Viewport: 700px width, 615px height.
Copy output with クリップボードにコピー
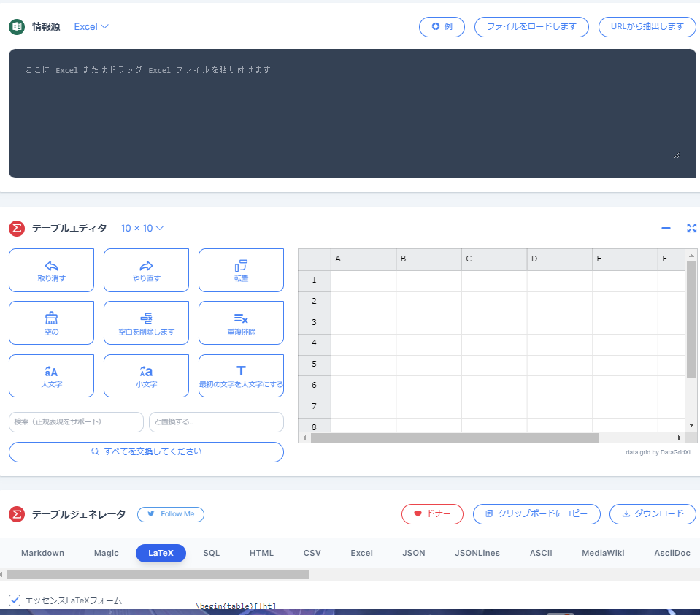coord(536,514)
